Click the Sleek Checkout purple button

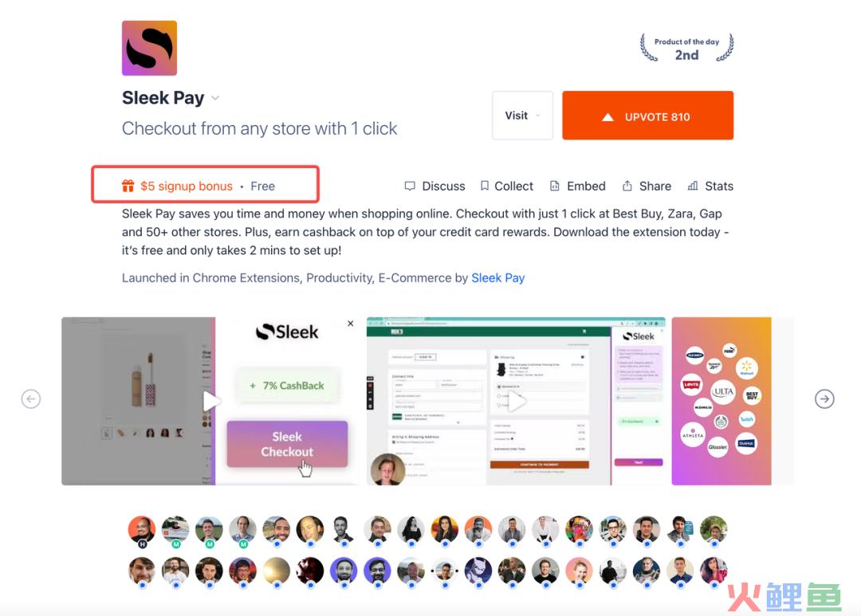click(287, 444)
